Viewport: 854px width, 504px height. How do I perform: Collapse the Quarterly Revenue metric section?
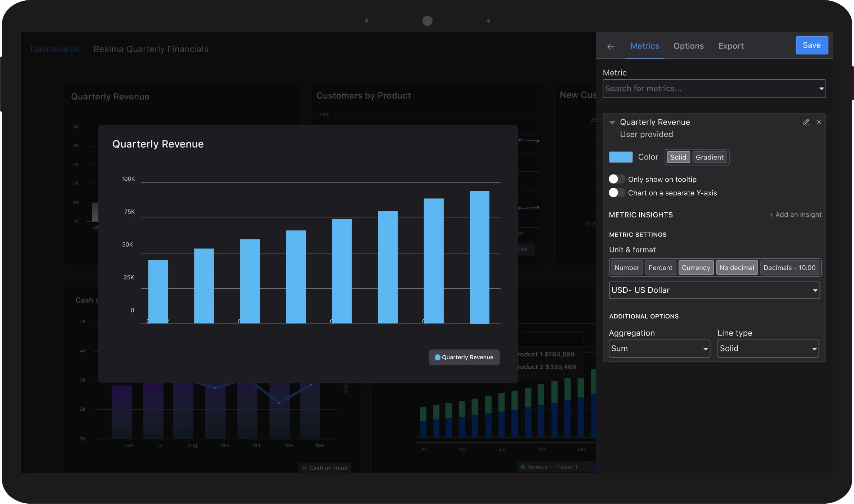[x=612, y=122]
